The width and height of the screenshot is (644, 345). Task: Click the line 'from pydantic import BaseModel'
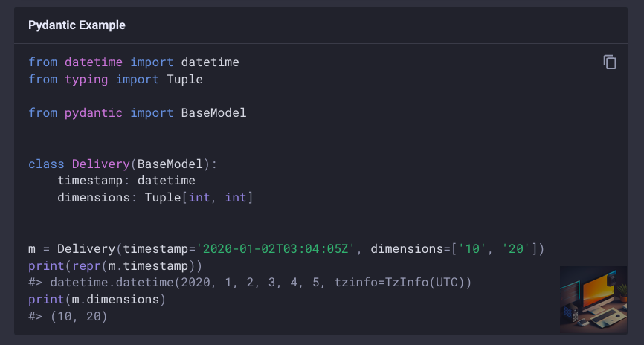(137, 112)
